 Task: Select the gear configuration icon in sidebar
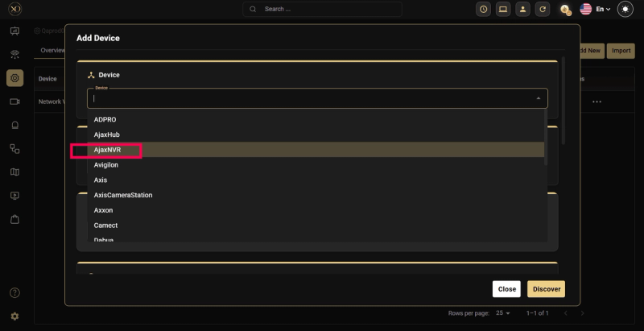14,77
